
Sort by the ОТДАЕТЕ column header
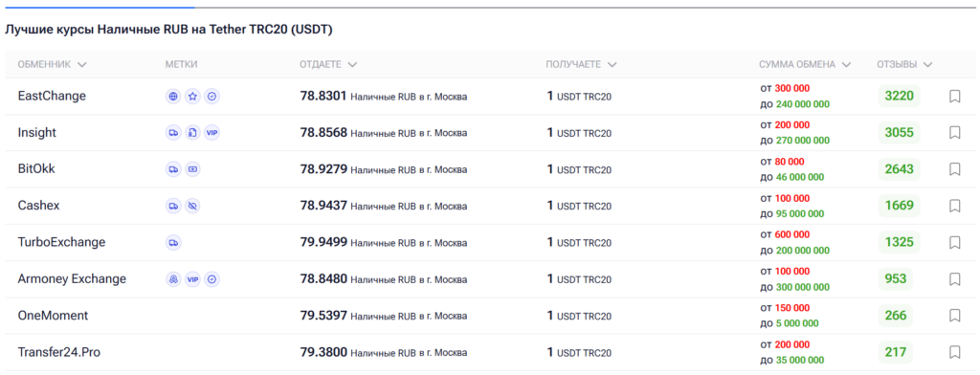click(x=328, y=64)
